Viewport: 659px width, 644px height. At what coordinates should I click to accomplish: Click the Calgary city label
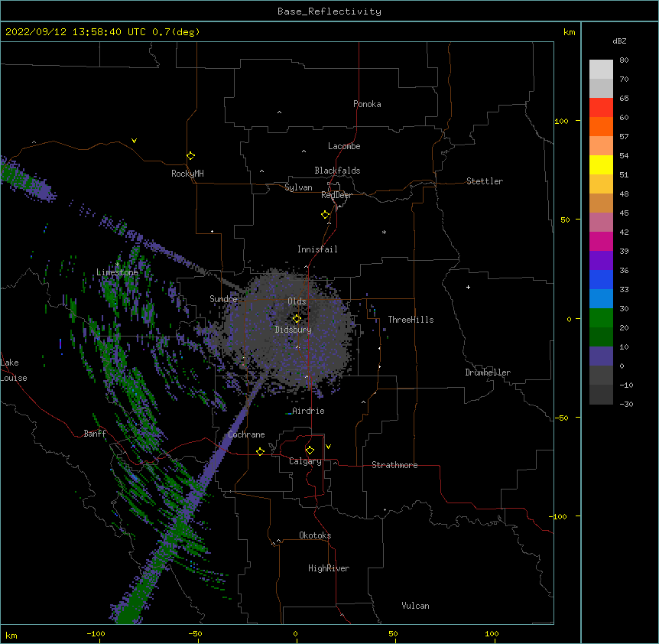[305, 461]
